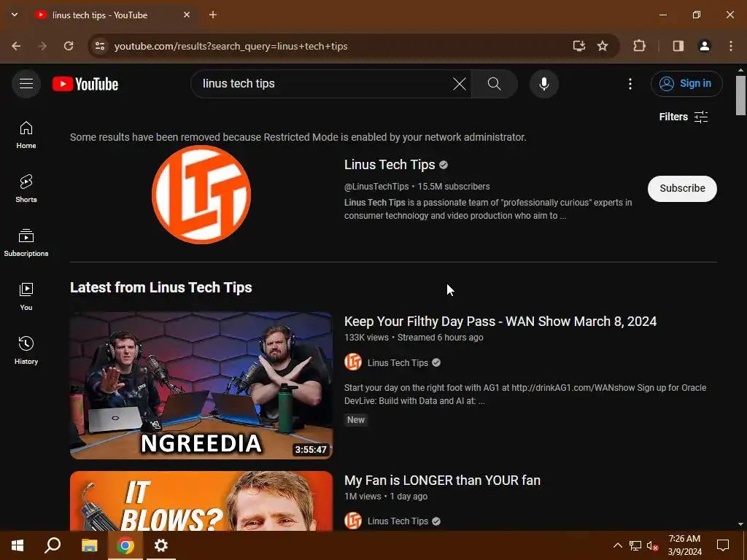Viewport: 747px width, 560px height.
Task: Click the Chrome taskbar icon
Action: [x=125, y=545]
